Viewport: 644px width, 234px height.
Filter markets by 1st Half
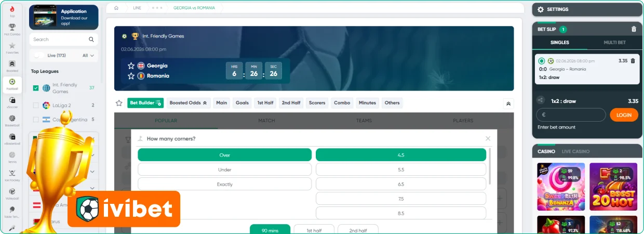pyautogui.click(x=265, y=103)
